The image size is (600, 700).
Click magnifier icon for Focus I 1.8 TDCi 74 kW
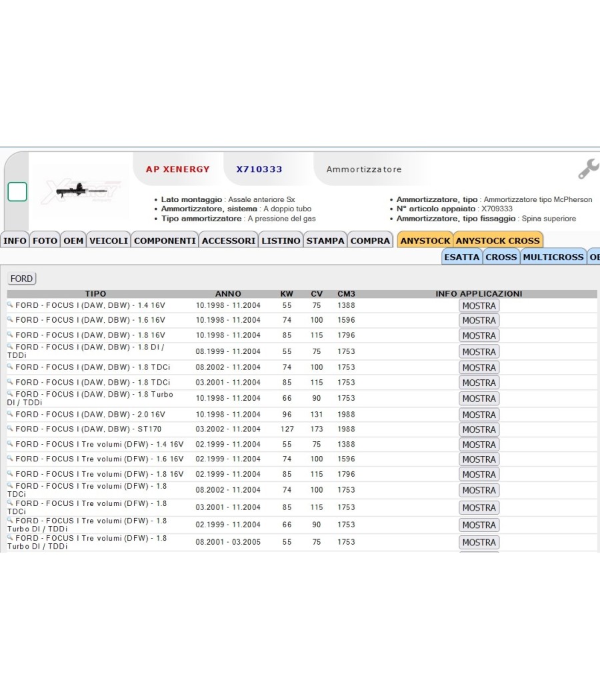pyautogui.click(x=10, y=366)
